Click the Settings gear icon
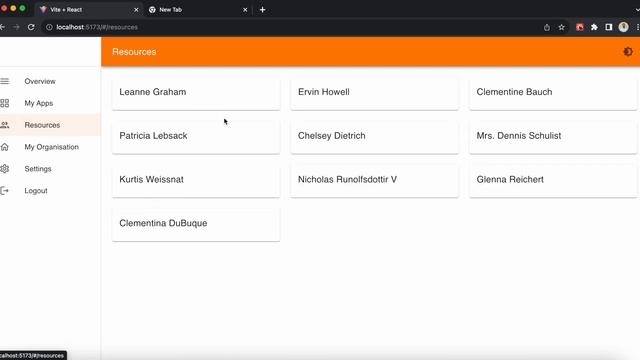Viewport: 640px width, 360px height. 4,169
